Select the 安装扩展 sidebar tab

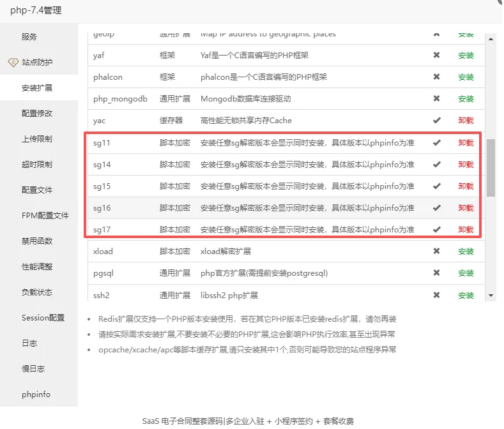tap(37, 87)
